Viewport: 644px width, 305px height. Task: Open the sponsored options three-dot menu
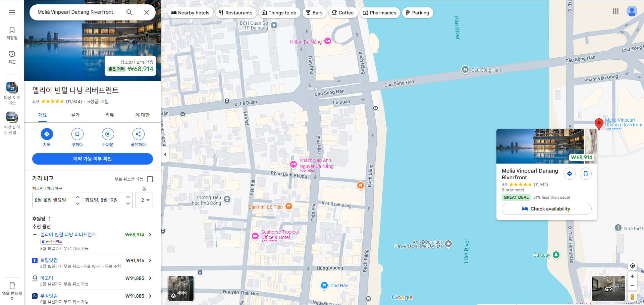tap(49, 219)
